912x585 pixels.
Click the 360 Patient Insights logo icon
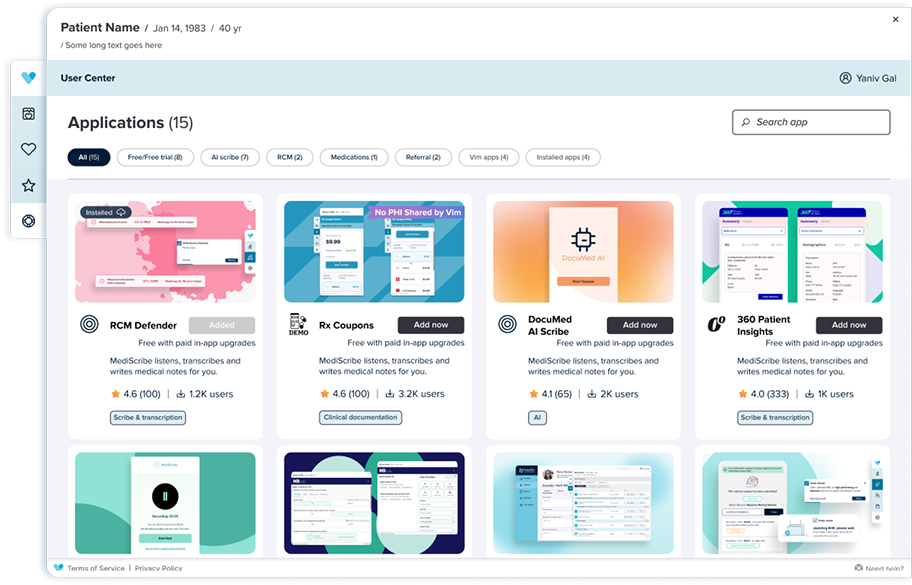[x=716, y=325]
